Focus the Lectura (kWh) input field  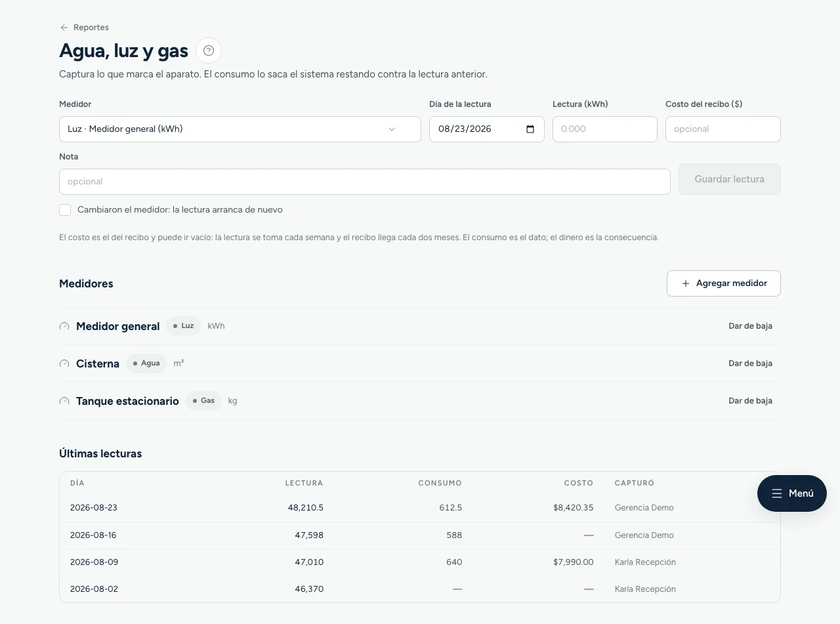pyautogui.click(x=605, y=129)
